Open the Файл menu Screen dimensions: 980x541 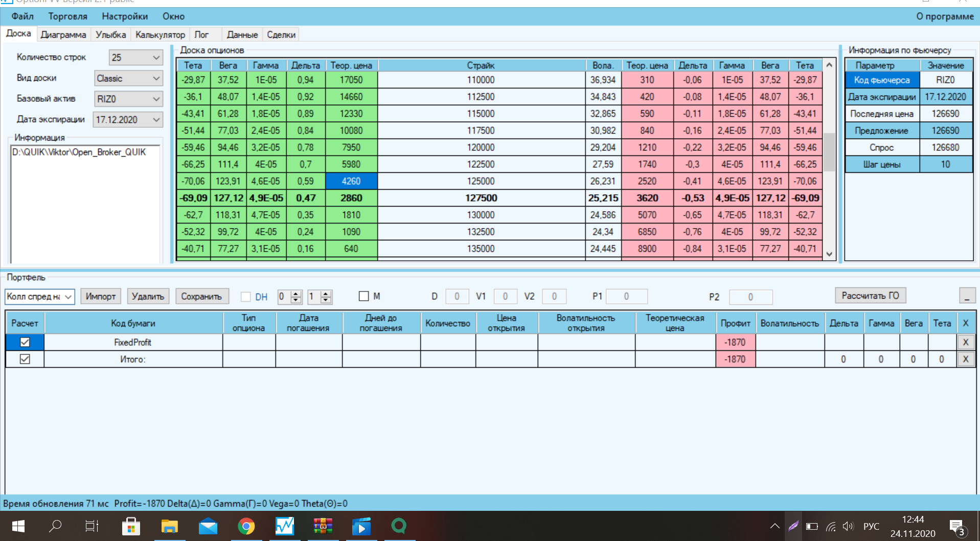[22, 16]
